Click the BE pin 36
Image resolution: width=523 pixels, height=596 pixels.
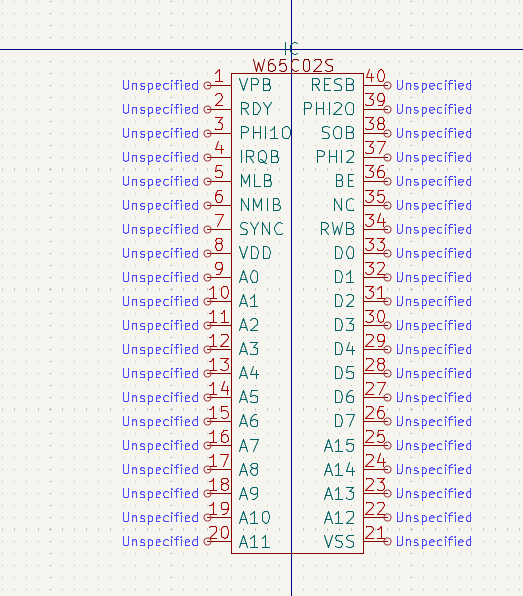(x=377, y=181)
